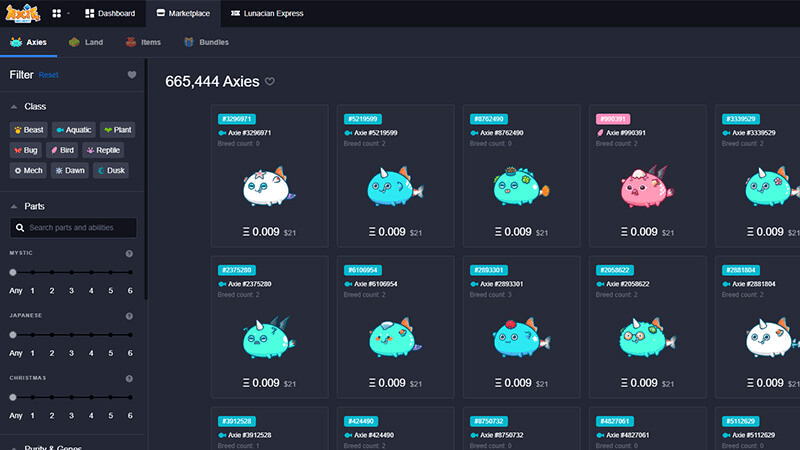Image resolution: width=800 pixels, height=450 pixels.
Task: Toggle the Dusk class filter
Action: [111, 170]
